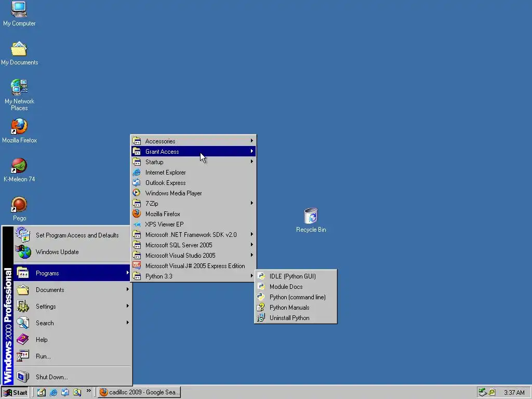The image size is (532, 399).
Task: Click Show Desktop quick launch icon
Action: pyautogui.click(x=42, y=392)
